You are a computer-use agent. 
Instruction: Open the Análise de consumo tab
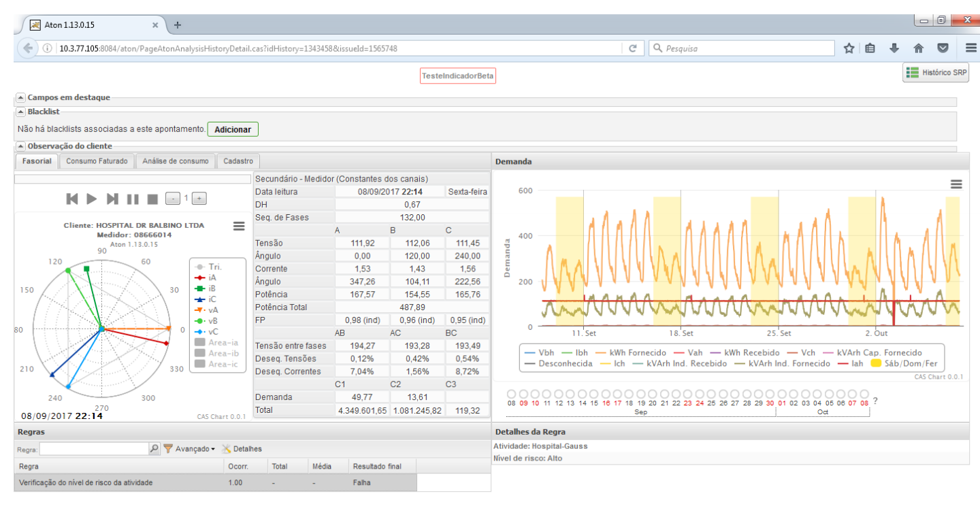[x=176, y=161]
